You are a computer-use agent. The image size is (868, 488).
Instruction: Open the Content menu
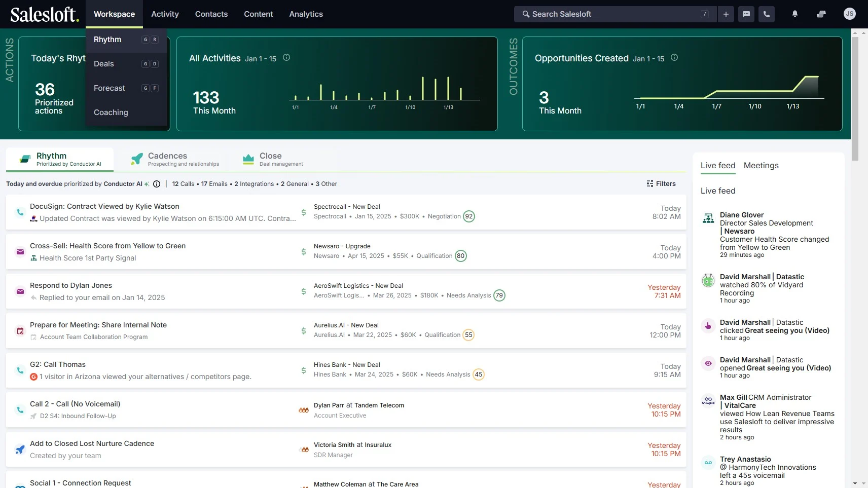pos(258,14)
